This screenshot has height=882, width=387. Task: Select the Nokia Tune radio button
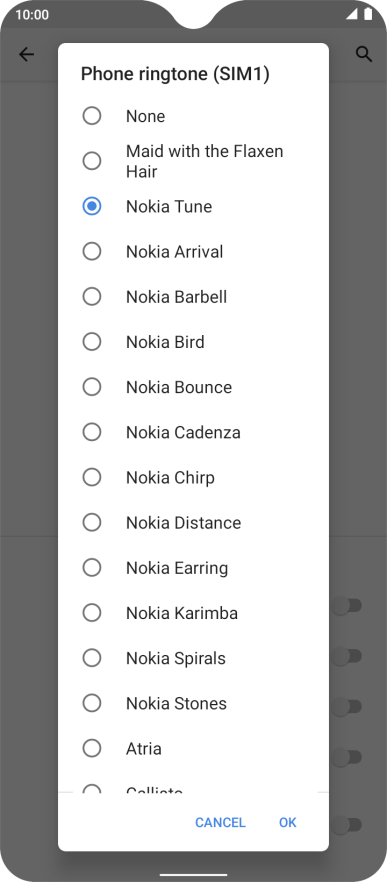point(92,206)
